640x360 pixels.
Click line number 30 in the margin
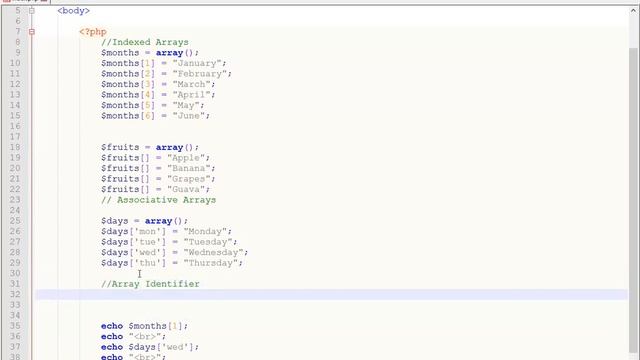coord(15,273)
